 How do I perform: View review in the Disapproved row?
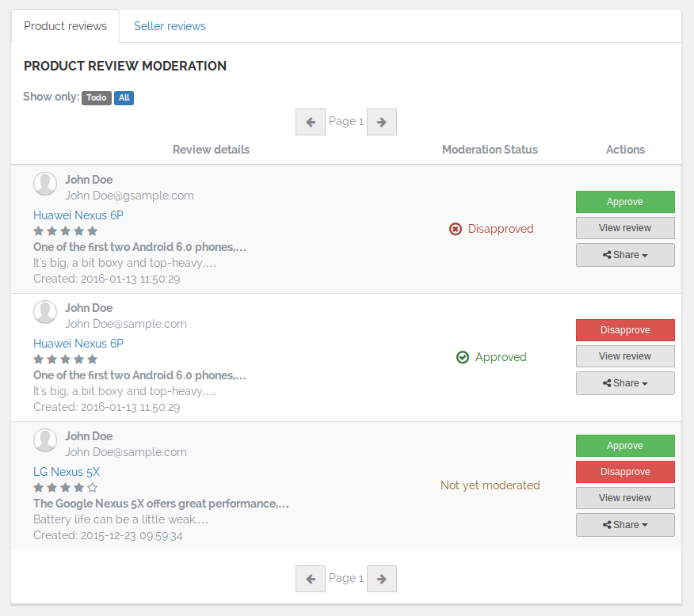tap(625, 228)
